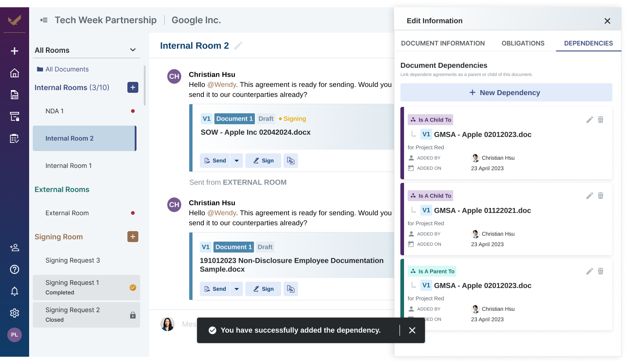Open Send dropdown arrow for SOW Apple document

pyautogui.click(x=237, y=161)
